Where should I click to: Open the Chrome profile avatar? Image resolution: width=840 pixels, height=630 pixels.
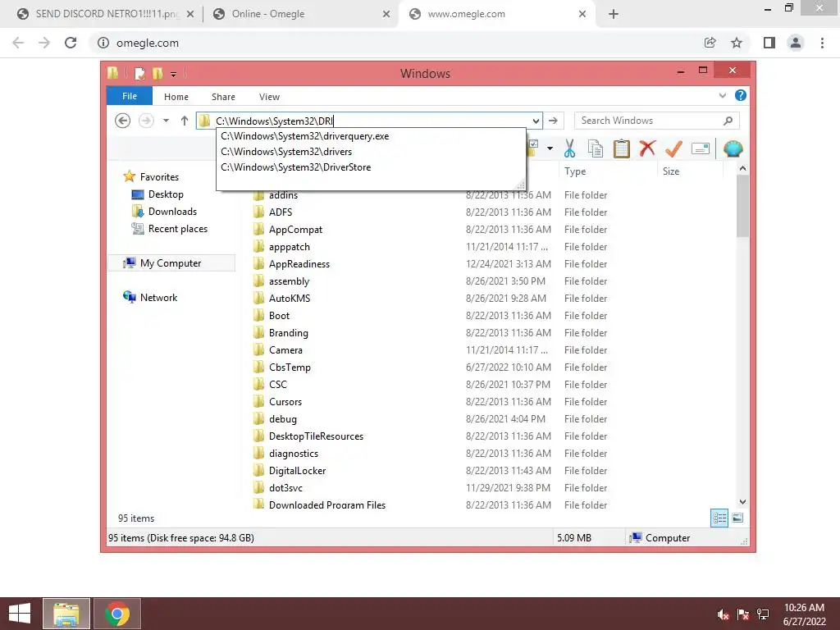(796, 43)
